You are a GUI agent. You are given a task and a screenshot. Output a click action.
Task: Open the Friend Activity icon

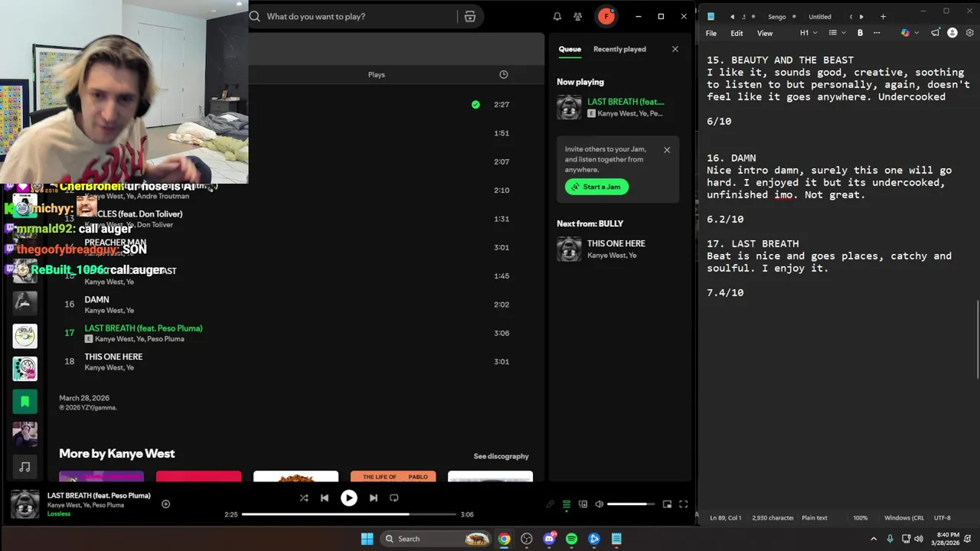tap(578, 16)
